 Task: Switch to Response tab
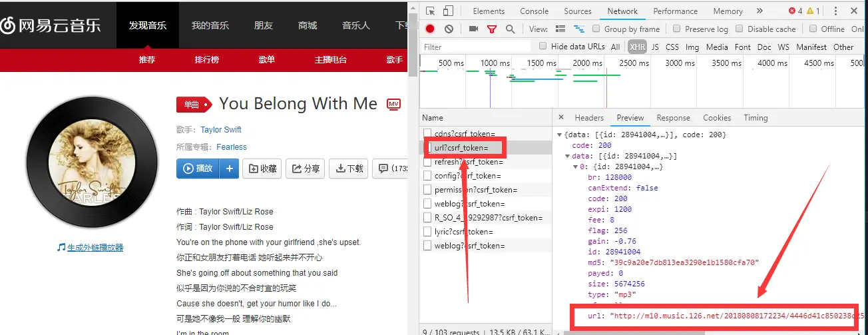pos(673,118)
